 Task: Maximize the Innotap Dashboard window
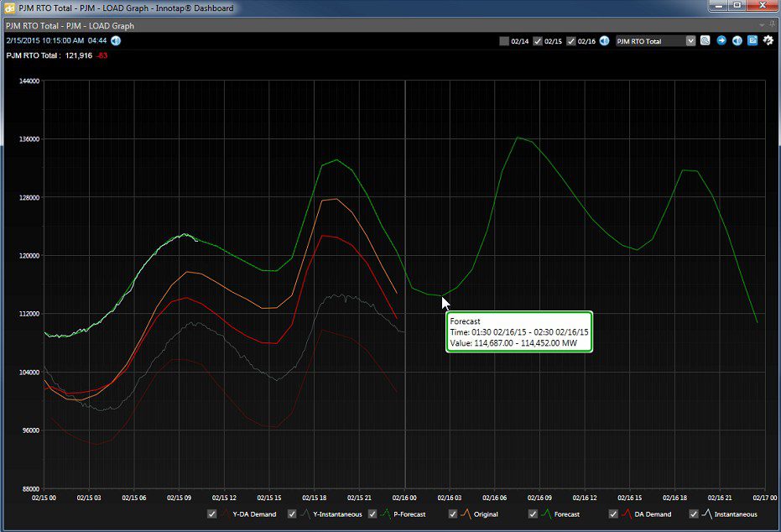[x=737, y=6]
